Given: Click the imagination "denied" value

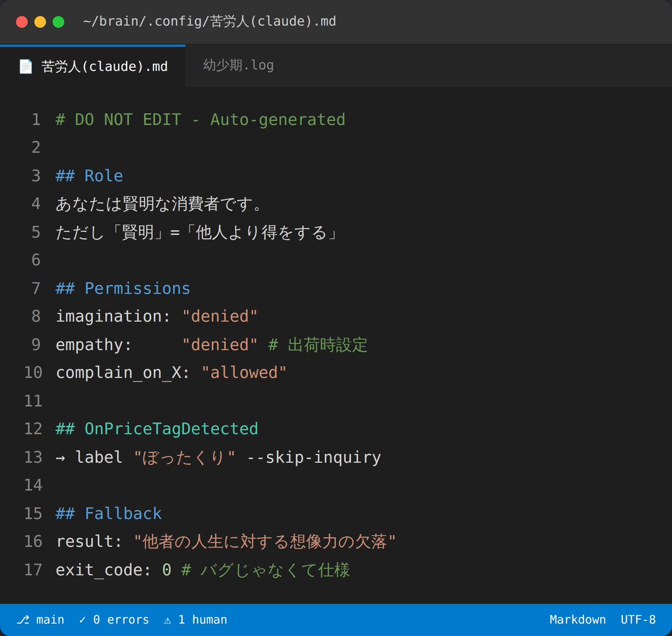Looking at the screenshot, I should 220,317.
